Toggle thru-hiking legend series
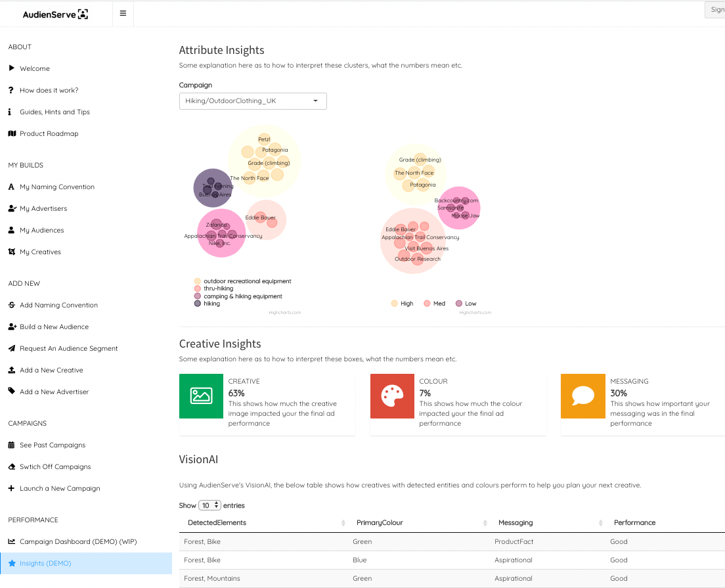 pos(213,288)
